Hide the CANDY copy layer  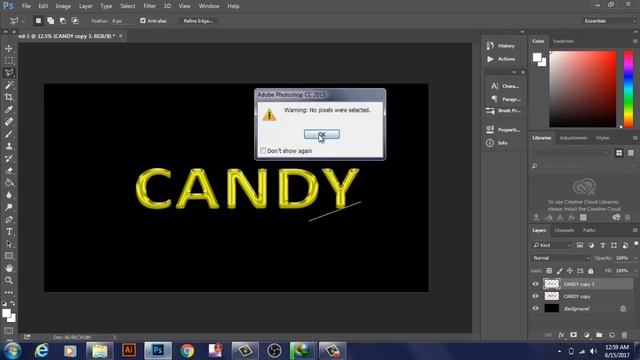(x=536, y=296)
